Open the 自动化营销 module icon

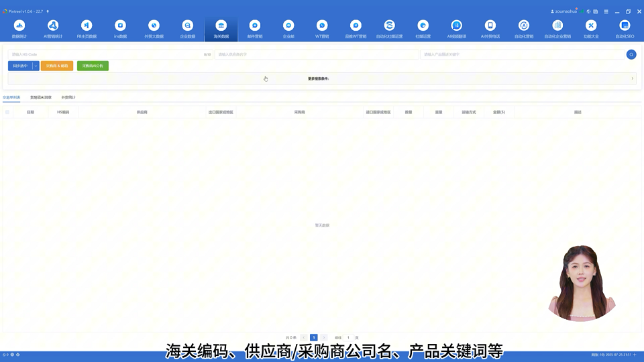click(x=524, y=25)
